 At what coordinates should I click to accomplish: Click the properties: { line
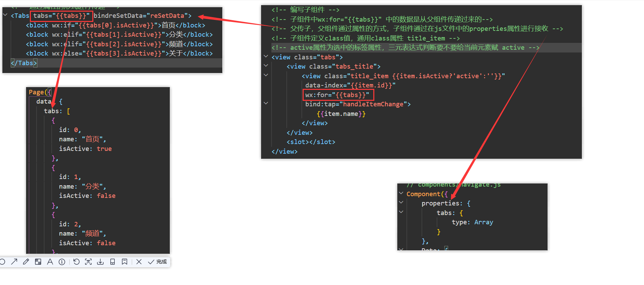[x=446, y=203]
